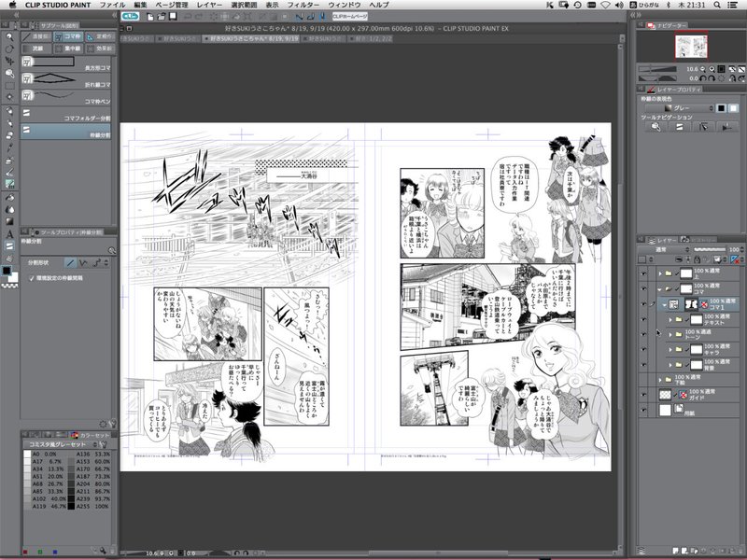The image size is (747, 560).
Task: Select the Zoom (magnifier) tool in the toolbox
Action: click(9, 36)
